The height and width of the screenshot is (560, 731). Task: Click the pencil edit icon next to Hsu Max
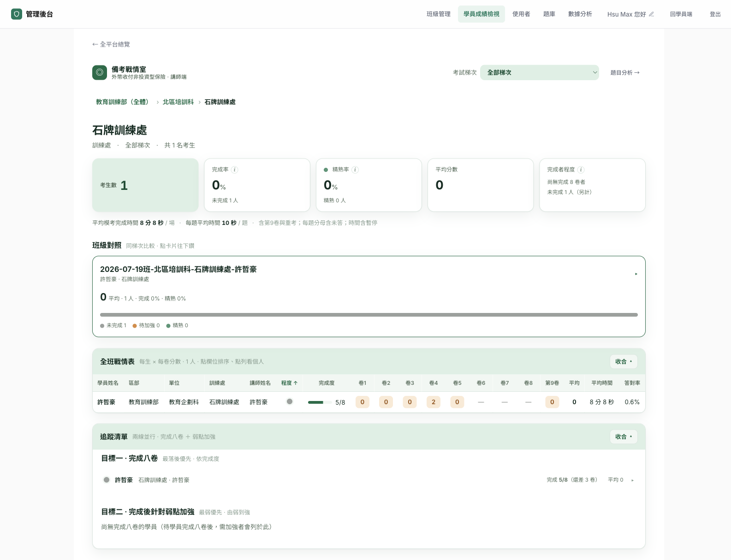click(651, 14)
